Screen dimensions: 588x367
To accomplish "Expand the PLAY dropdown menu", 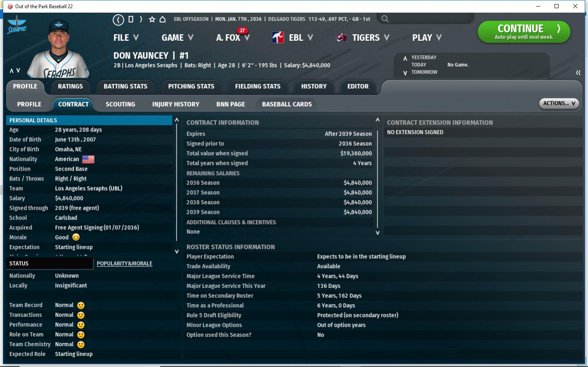I will tap(427, 38).
